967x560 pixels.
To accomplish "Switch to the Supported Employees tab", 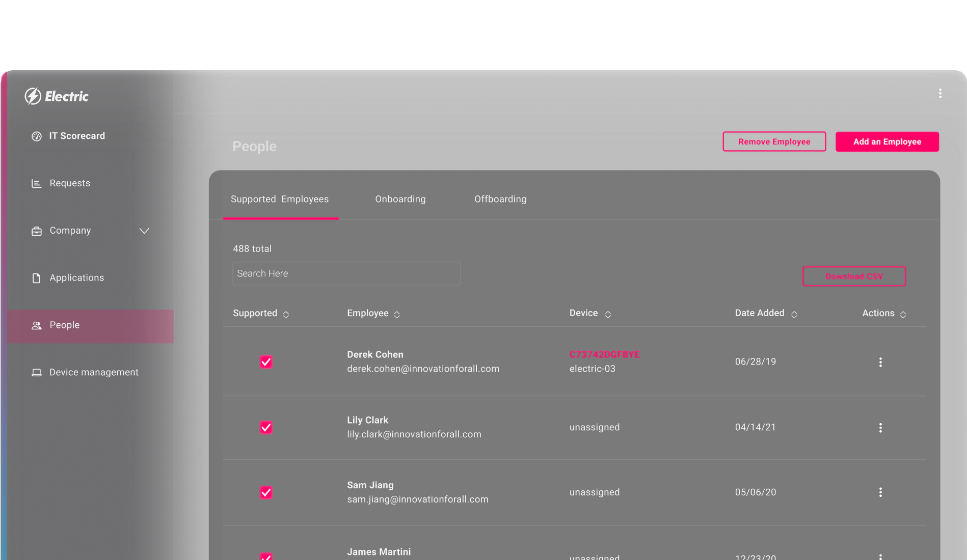I will [280, 199].
